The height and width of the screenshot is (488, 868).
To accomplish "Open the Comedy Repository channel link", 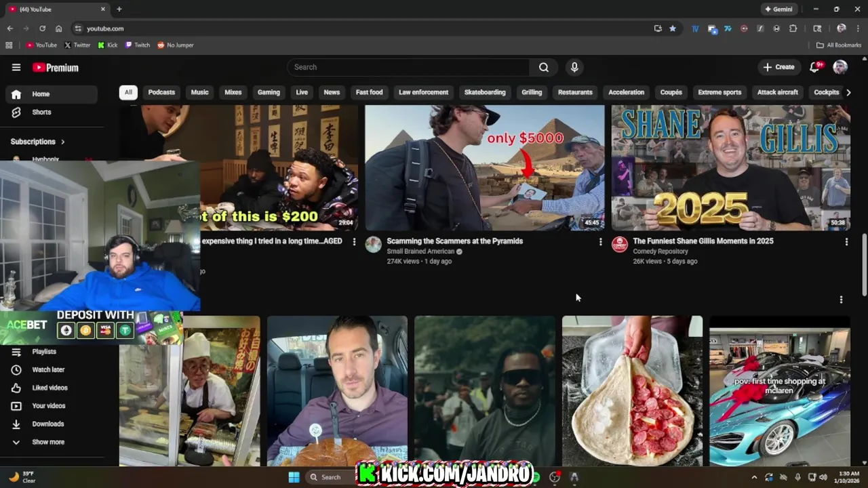I will (660, 251).
